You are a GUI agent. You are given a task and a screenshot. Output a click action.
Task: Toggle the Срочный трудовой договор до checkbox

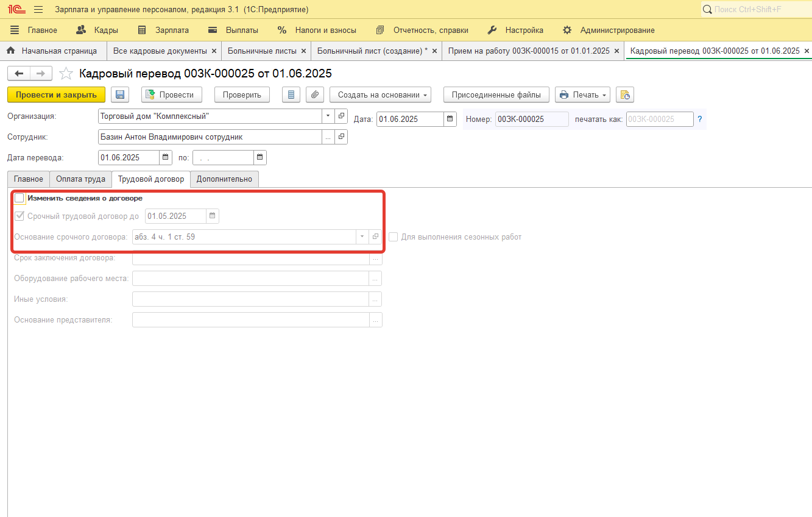(19, 216)
